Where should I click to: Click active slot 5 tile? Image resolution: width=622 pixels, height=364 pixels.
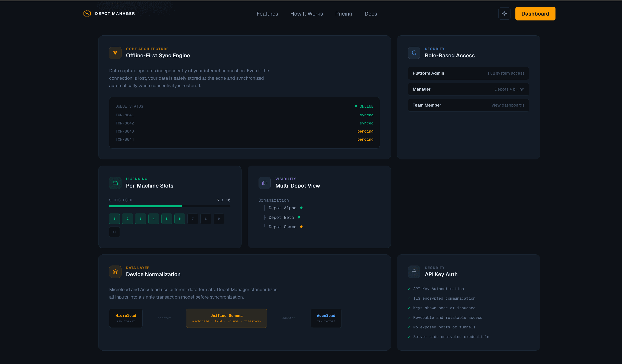coord(167,219)
